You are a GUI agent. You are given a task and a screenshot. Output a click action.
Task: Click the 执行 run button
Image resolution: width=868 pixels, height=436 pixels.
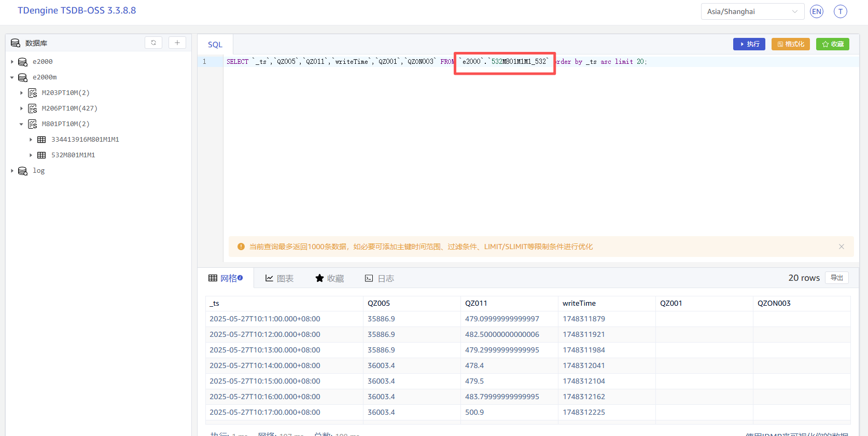[x=749, y=44]
